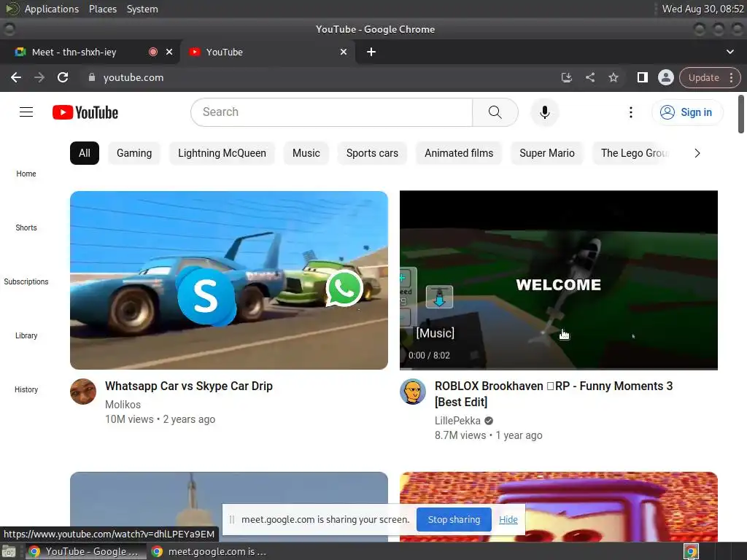The width and height of the screenshot is (747, 560).
Task: Click the drag handle on sharing bar
Action: coord(231,519)
